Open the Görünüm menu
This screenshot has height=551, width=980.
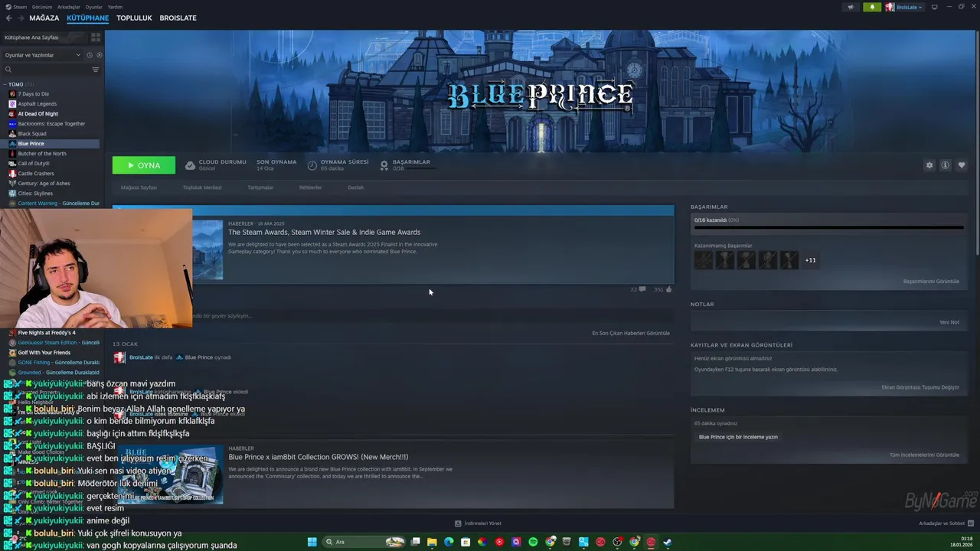(x=42, y=7)
